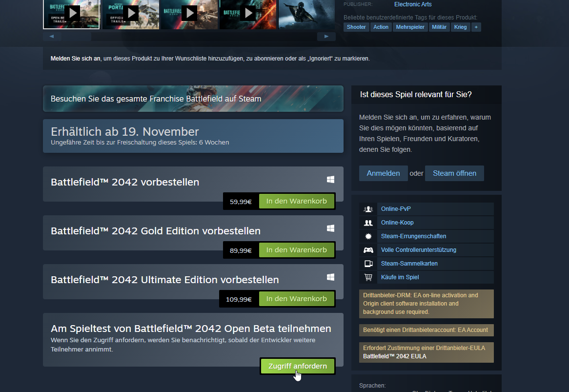Viewport: 569px width, 392px height.
Task: Click the Online-PvP feature icon
Action: (x=368, y=209)
